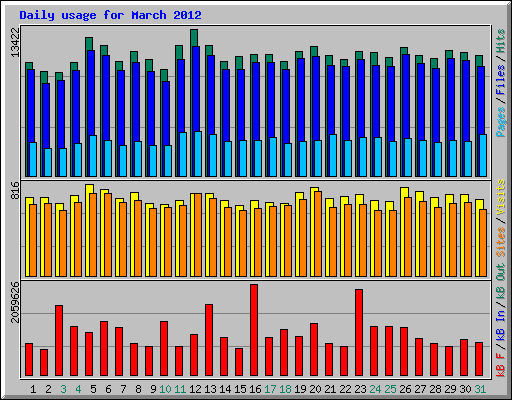
Task: Click the 'Hits' legend label
Action: pyautogui.click(x=501, y=41)
